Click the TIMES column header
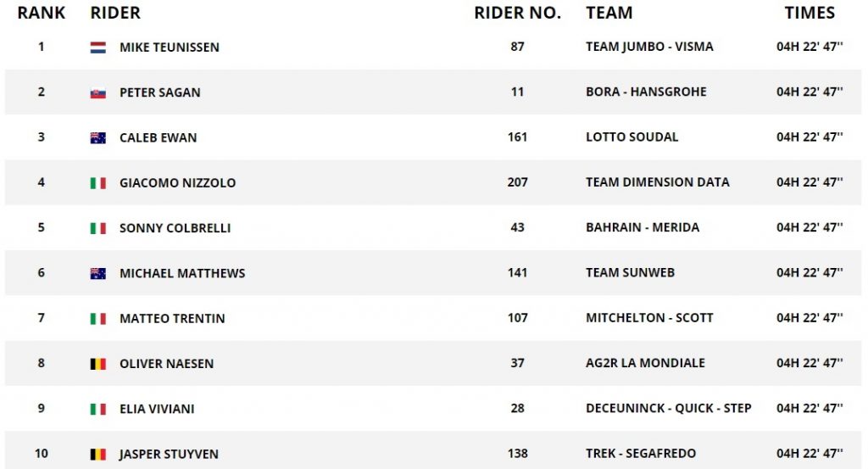The width and height of the screenshot is (868, 469). (810, 13)
